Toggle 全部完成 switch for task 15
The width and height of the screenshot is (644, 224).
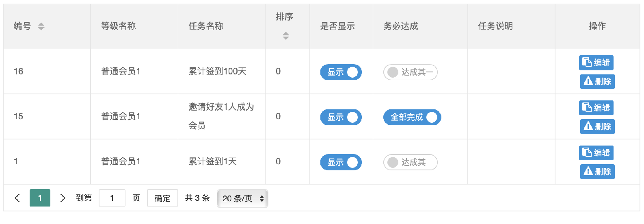click(412, 117)
